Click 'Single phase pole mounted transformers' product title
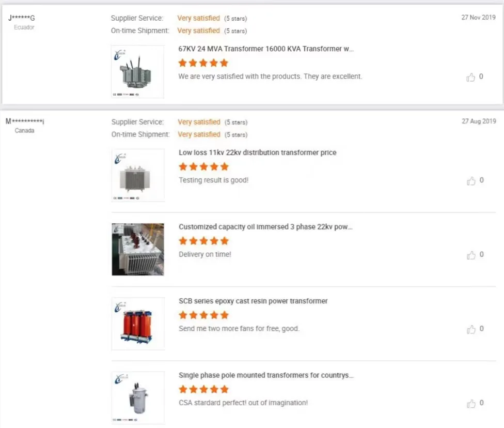This screenshot has width=504, height=428. coord(266,375)
